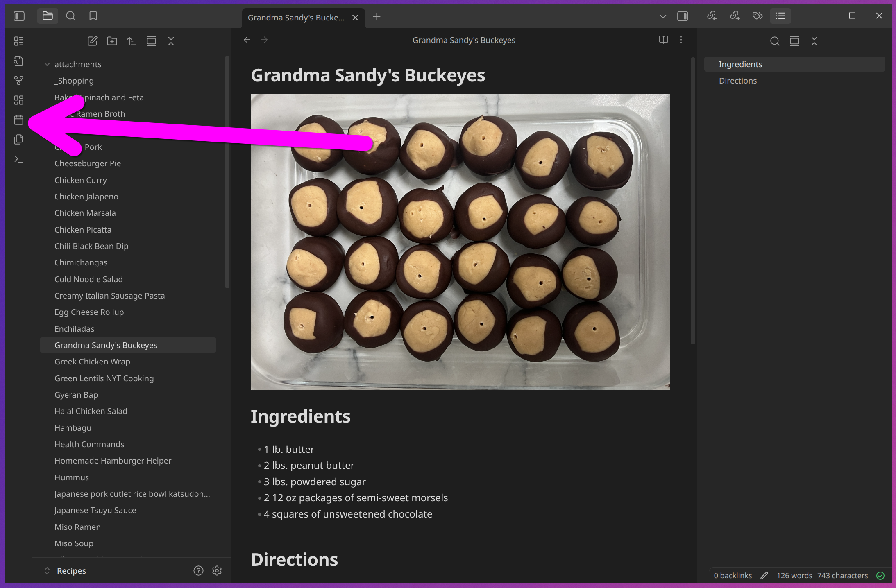Click the new note icon

click(92, 41)
